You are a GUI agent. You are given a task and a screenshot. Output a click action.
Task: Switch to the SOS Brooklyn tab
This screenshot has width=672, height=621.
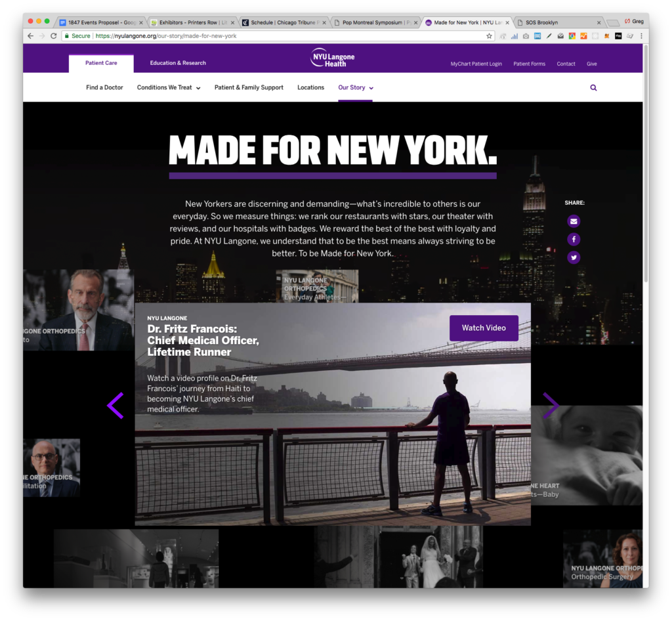558,23
